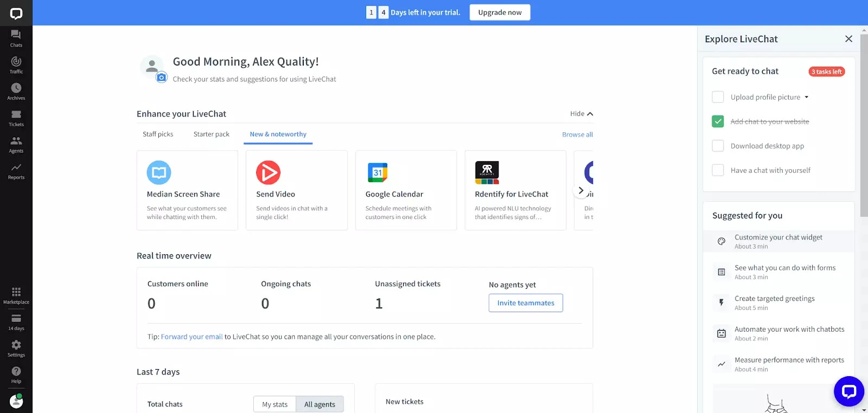The height and width of the screenshot is (413, 868).
Task: Check Have a chat with yourself
Action: click(x=718, y=170)
